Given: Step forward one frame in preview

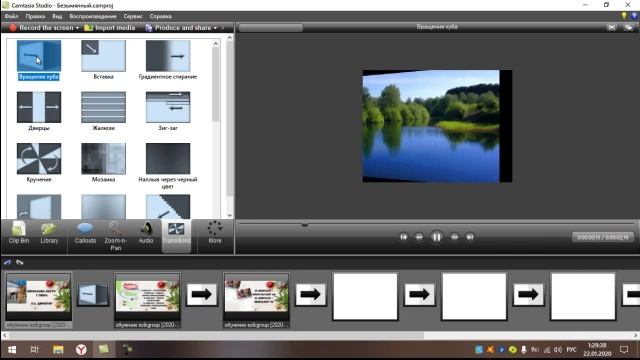Looking at the screenshot, I should pos(454,237).
